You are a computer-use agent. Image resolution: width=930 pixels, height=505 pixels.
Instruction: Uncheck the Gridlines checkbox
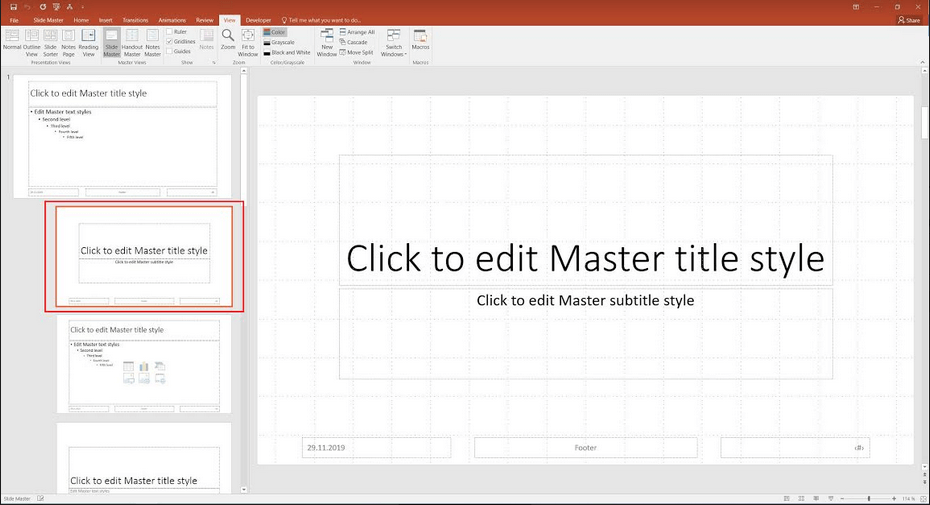(181, 42)
